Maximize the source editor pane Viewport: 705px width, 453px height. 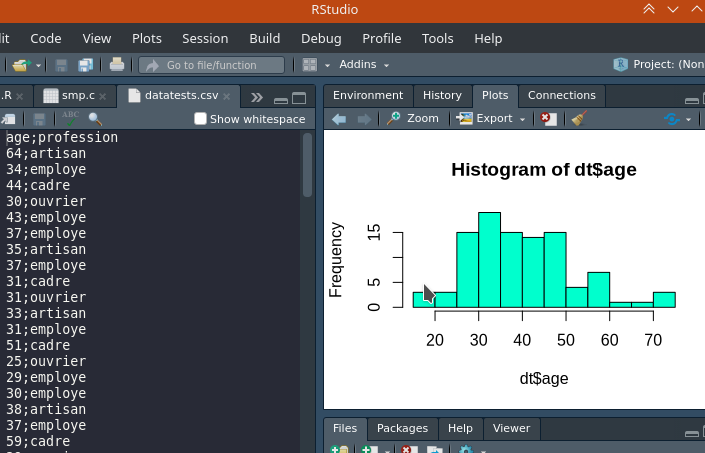299,98
